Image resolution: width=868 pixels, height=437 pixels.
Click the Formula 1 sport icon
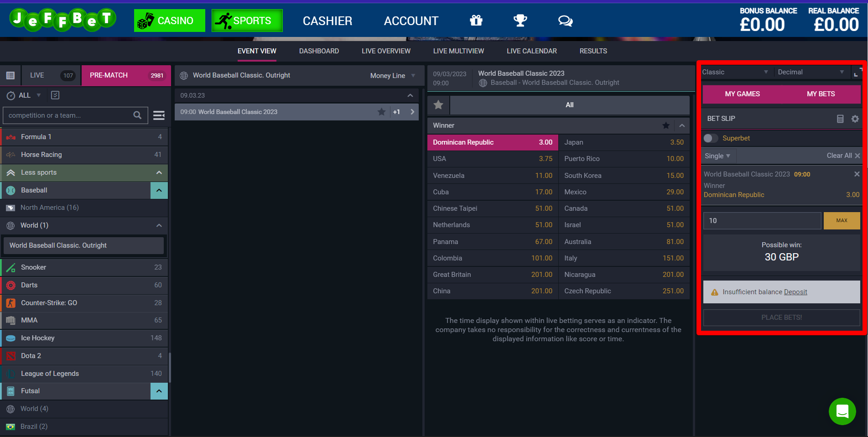pos(11,137)
